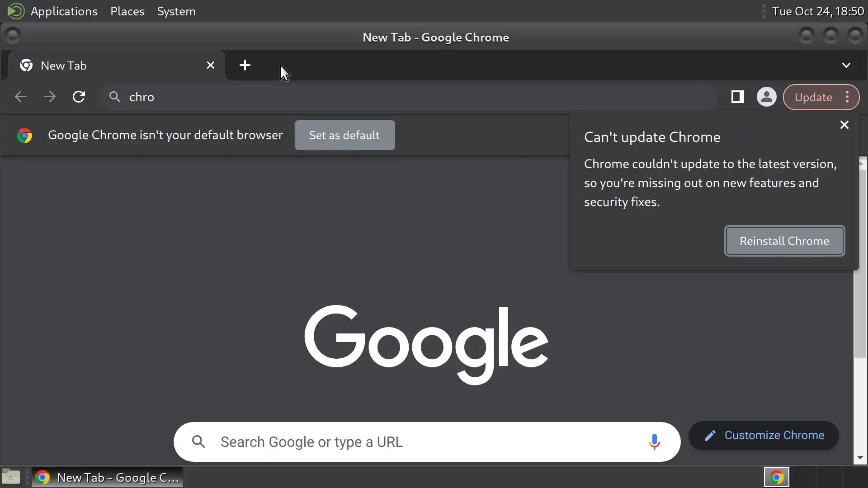Click Customize Chrome button
Screen dimensions: 868x488
pyautogui.click(x=764, y=435)
